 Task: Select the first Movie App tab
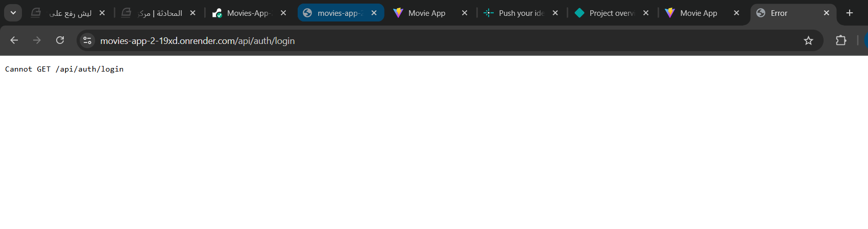pyautogui.click(x=426, y=13)
